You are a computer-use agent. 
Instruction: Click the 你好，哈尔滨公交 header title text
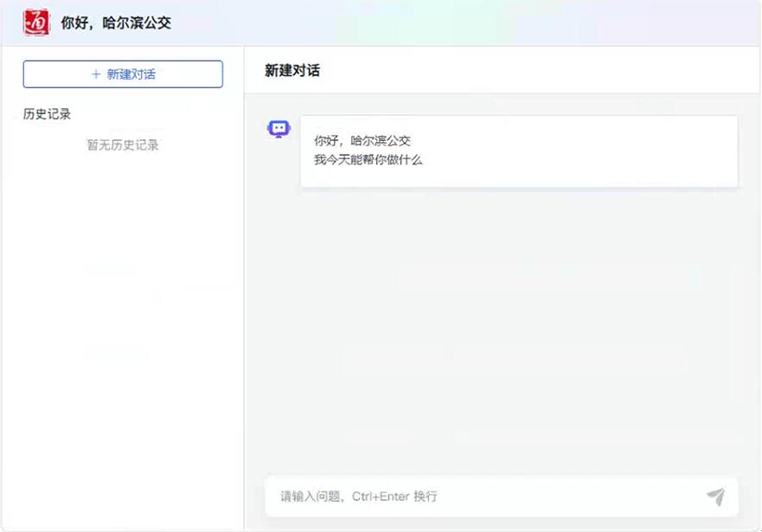click(116, 23)
